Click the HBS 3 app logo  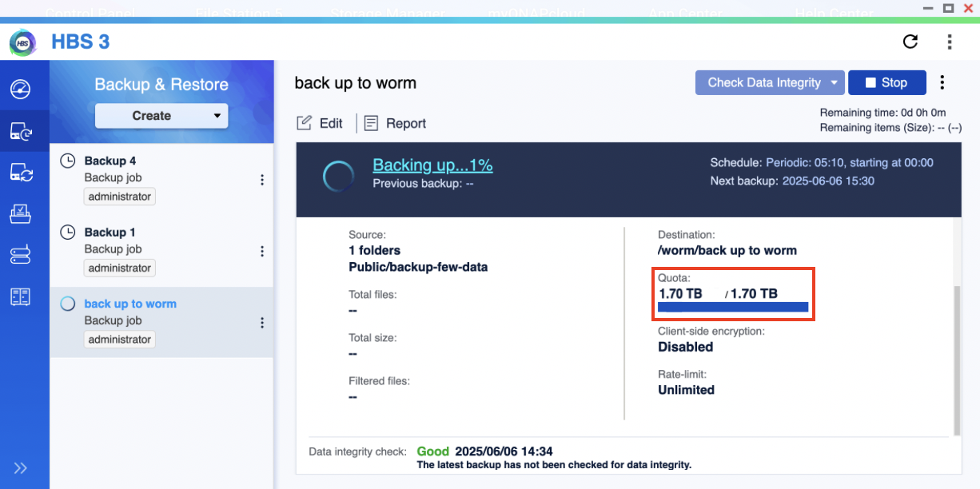pos(23,42)
